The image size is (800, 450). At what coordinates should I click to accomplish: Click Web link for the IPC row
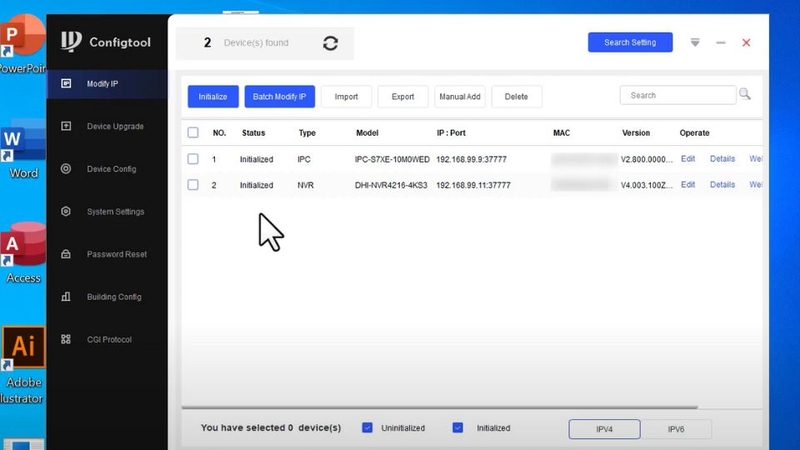tap(756, 159)
